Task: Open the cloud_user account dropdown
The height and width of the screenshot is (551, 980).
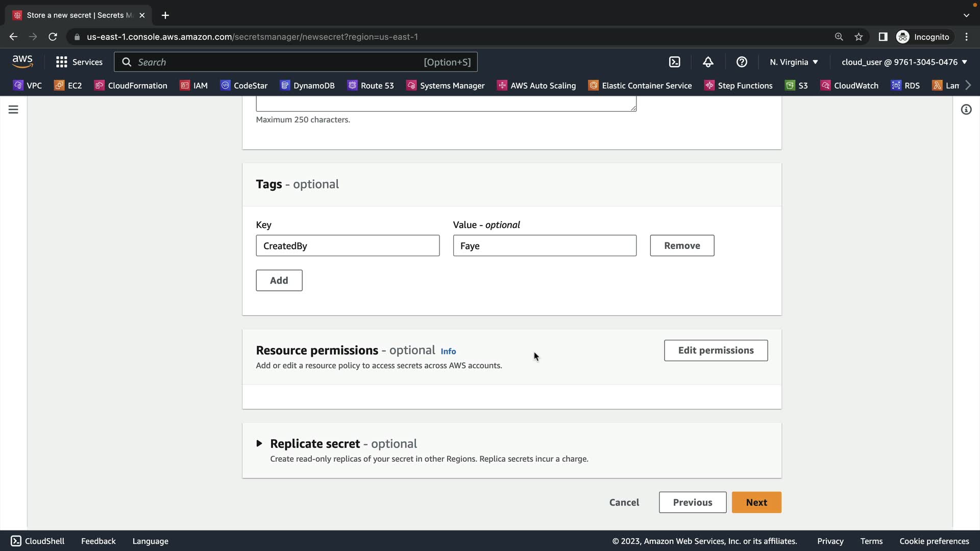Action: coord(904,62)
